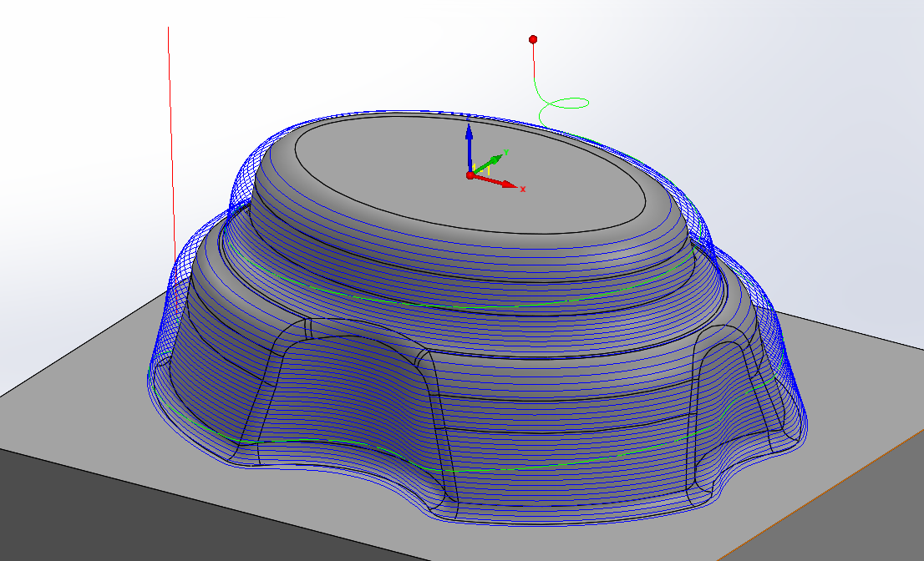Select the dark front face of the stock block
924x561 pixels.
167,518
